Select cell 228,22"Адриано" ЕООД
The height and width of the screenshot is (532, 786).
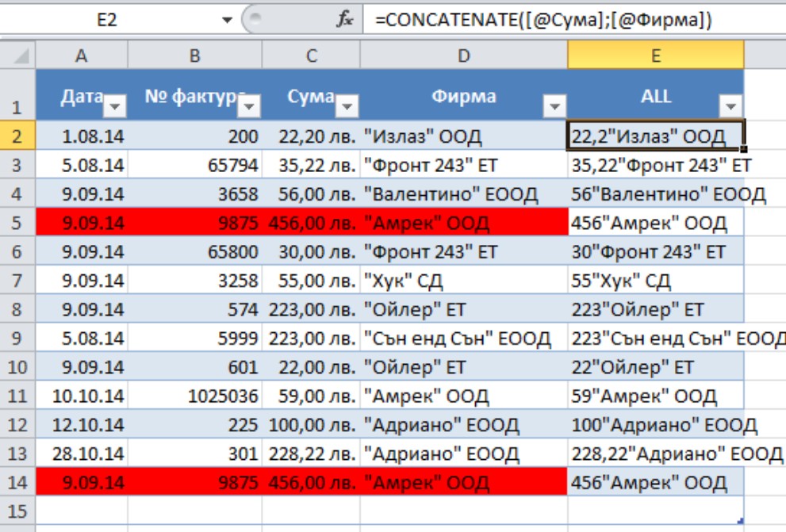(x=656, y=454)
